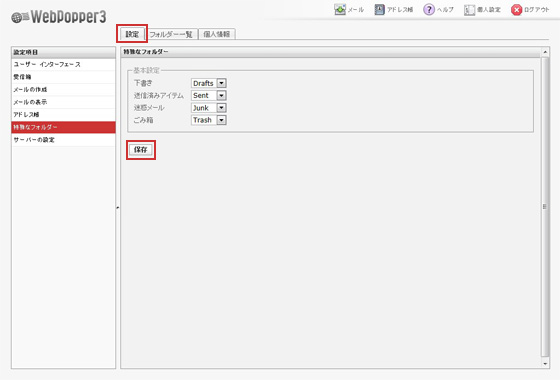Click the vertical scrollbar thumb grip

coord(544,206)
